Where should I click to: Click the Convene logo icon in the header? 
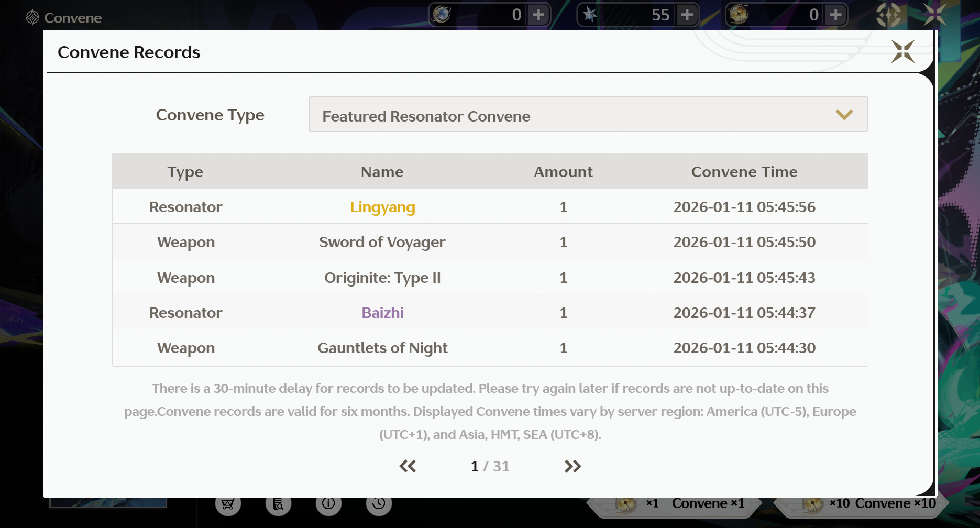(x=32, y=17)
